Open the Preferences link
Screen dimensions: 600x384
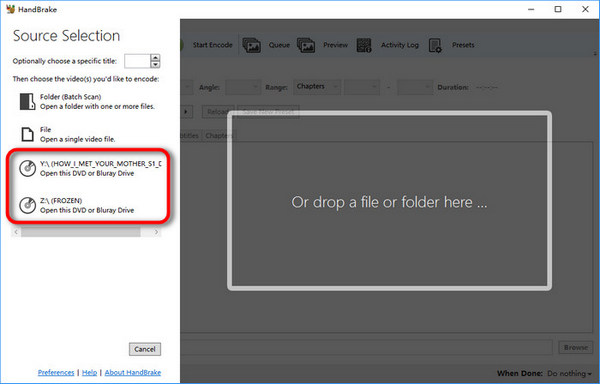coord(56,372)
